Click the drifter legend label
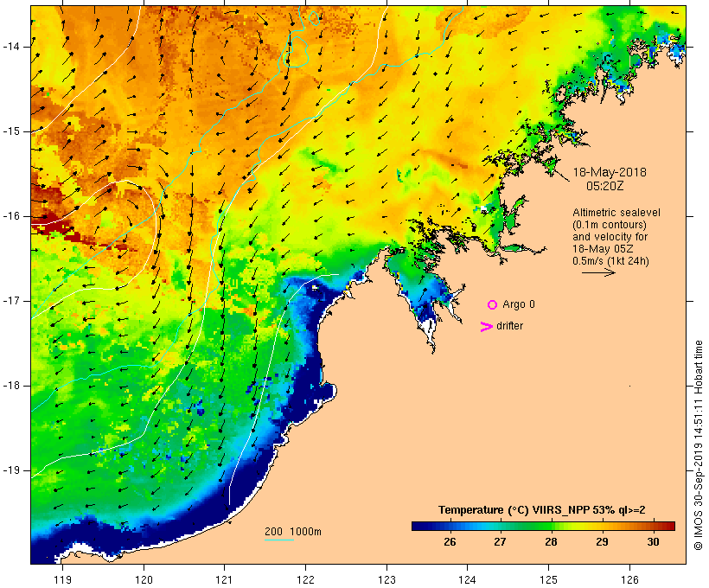Viewport: 709px width, 588px height. click(x=509, y=326)
